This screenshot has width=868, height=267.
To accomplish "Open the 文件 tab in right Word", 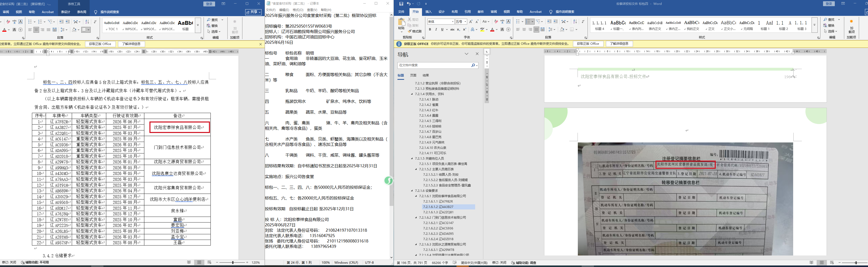I will 401,12.
